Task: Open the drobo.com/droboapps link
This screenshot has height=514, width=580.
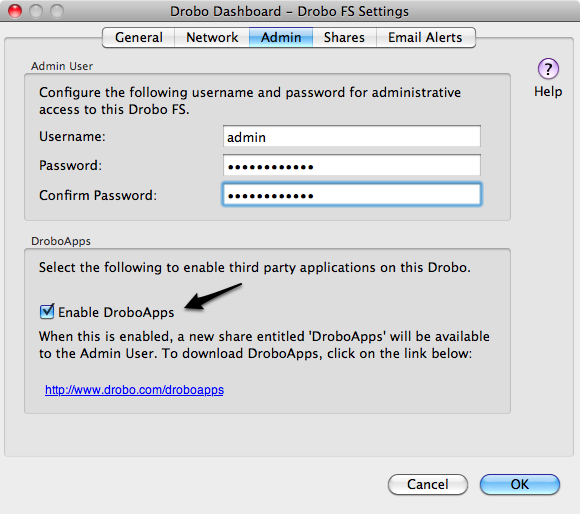Action: point(134,390)
